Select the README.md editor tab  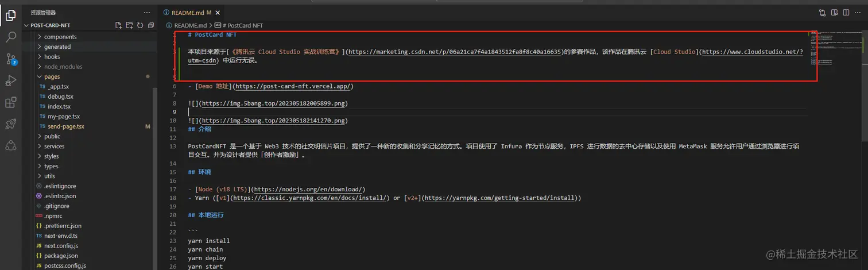click(x=192, y=12)
